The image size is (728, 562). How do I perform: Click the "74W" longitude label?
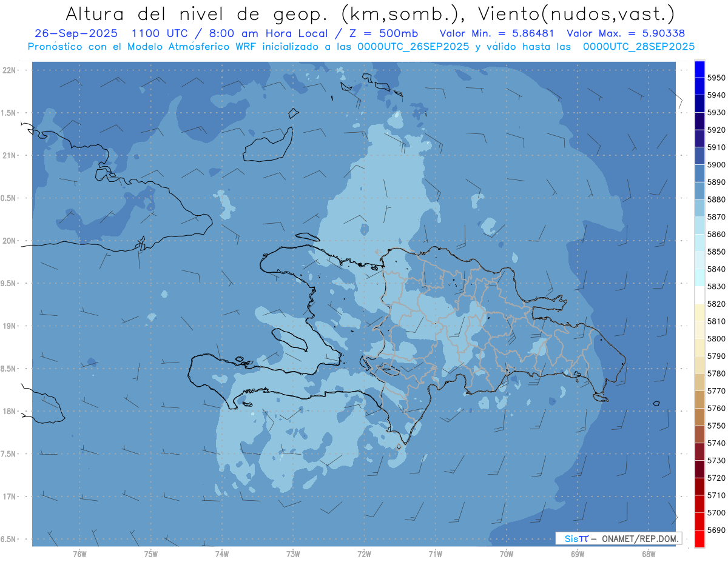pyautogui.click(x=222, y=554)
